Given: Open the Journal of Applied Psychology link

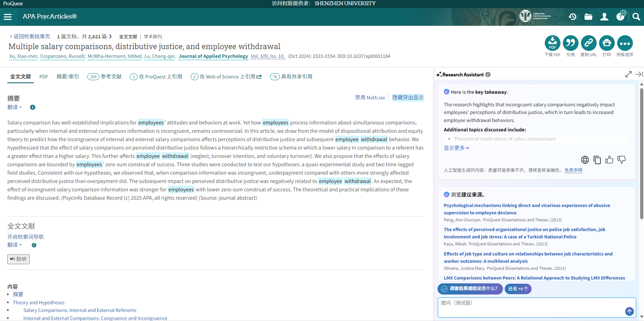Looking at the screenshot, I should click(x=213, y=56).
